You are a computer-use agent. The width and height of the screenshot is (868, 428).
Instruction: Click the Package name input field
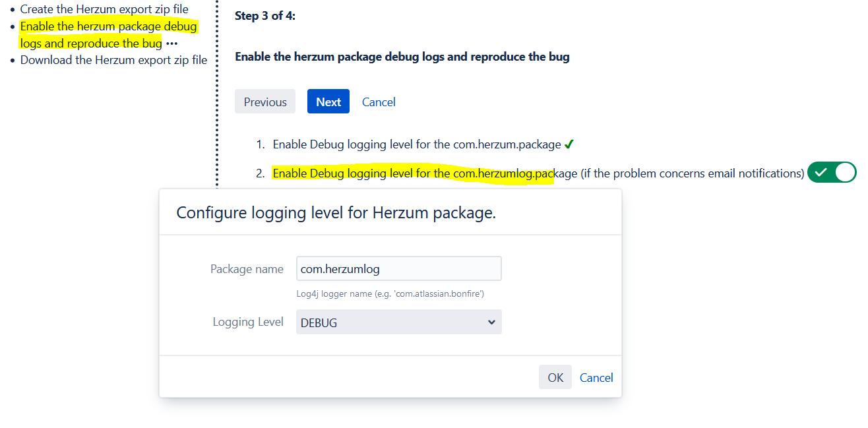(398, 269)
